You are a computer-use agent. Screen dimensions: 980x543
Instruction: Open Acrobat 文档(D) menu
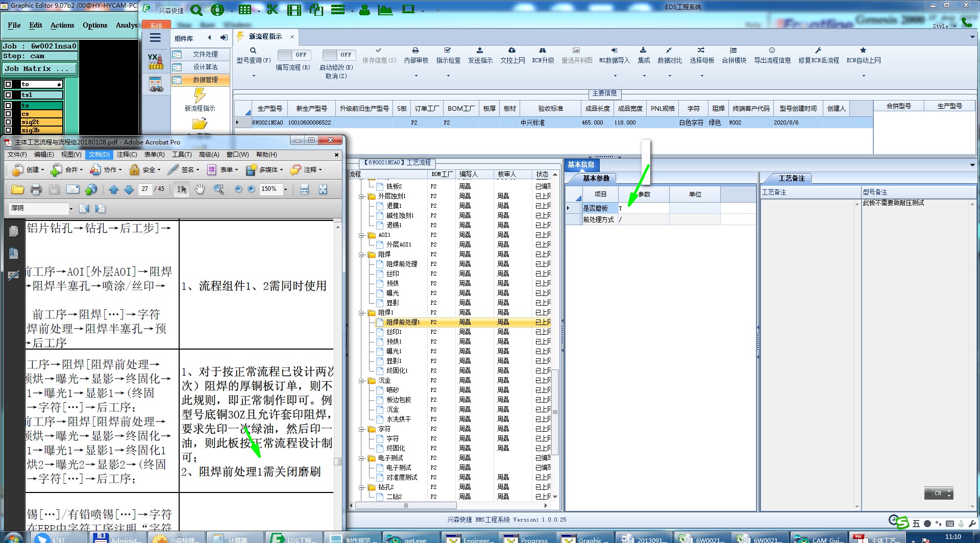click(x=99, y=155)
